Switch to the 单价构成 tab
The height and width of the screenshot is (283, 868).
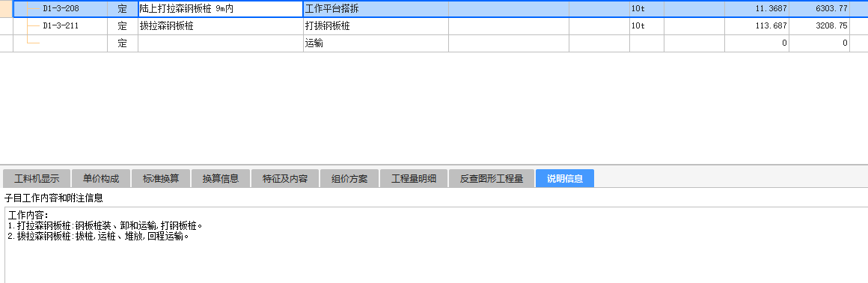(x=101, y=178)
